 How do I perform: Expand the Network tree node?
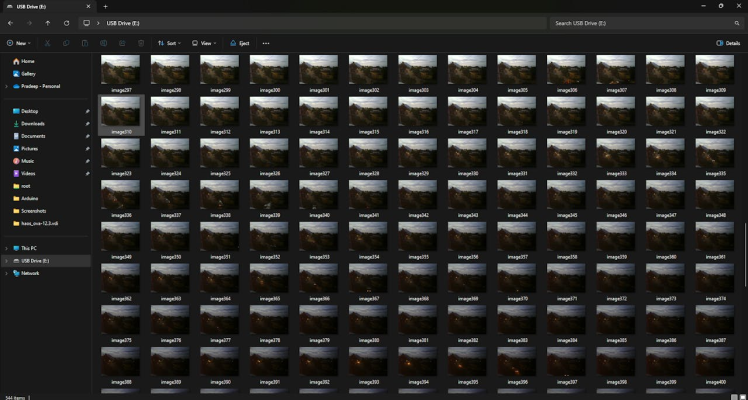point(6,273)
